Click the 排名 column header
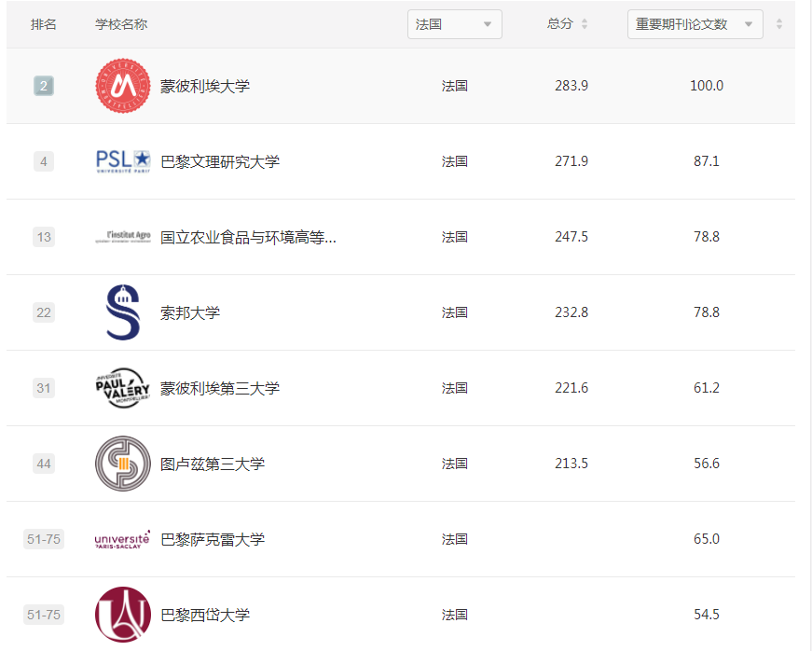 pyautogui.click(x=42, y=23)
